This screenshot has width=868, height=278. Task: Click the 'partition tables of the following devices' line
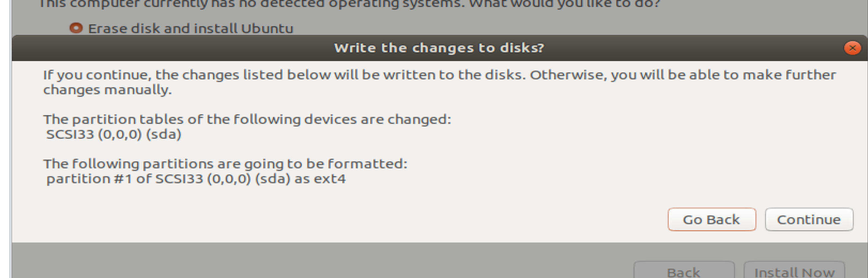click(247, 119)
